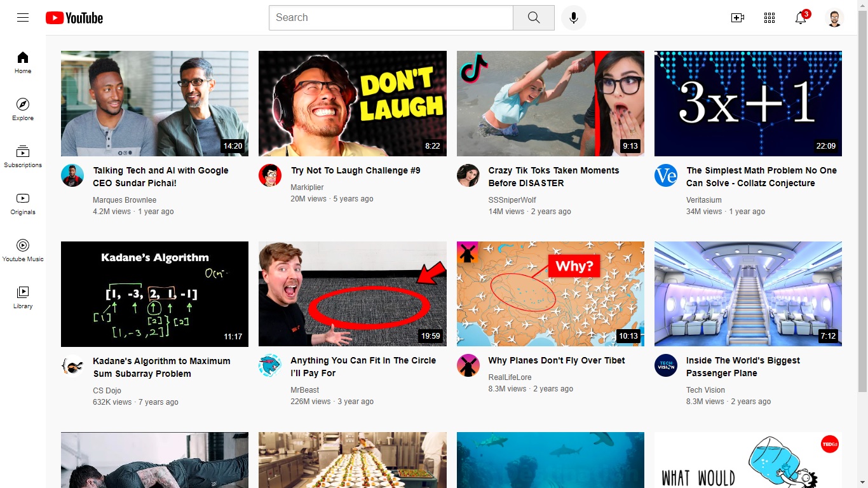Open the Create video upload icon
This screenshot has width=868, height=488.
[x=737, y=17]
